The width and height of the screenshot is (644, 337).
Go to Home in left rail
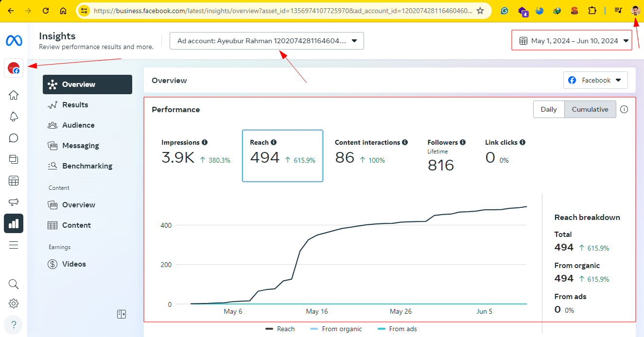pyautogui.click(x=14, y=95)
